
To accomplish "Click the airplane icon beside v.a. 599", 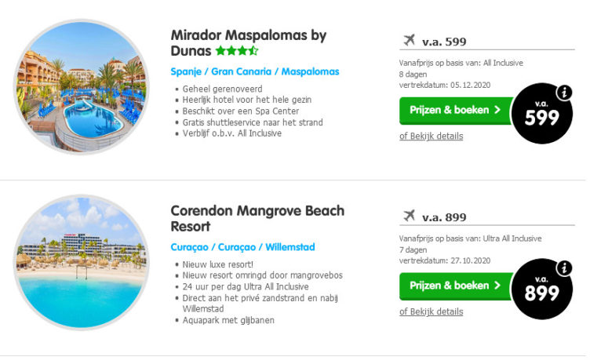I will click(x=408, y=41).
